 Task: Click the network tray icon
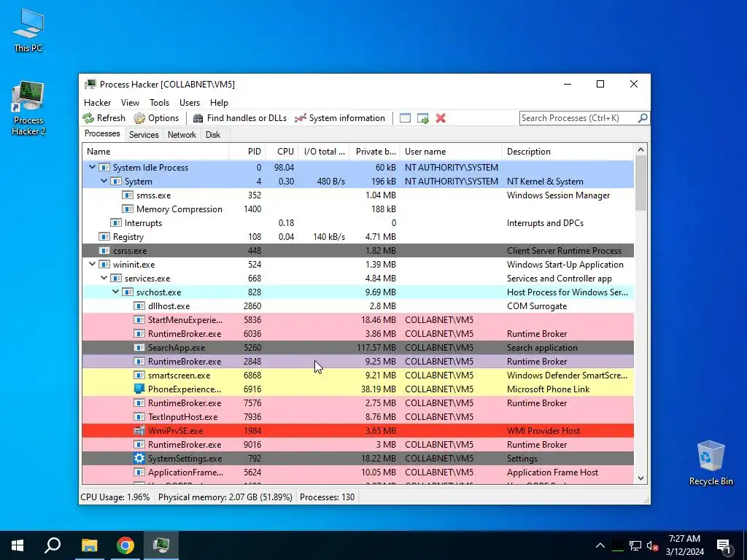pyautogui.click(x=635, y=545)
